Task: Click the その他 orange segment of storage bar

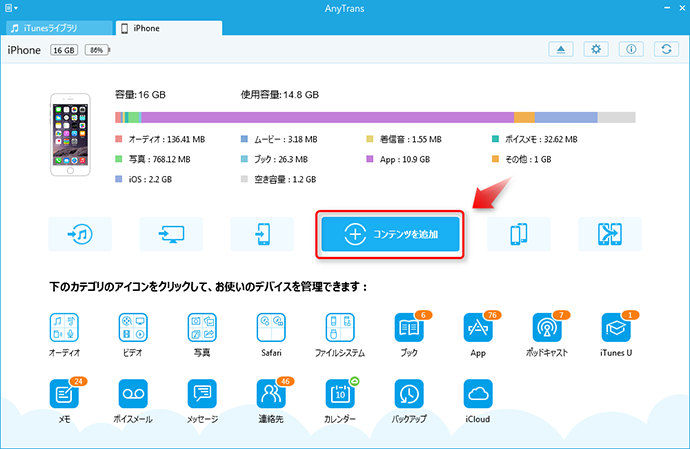Action: point(524,117)
